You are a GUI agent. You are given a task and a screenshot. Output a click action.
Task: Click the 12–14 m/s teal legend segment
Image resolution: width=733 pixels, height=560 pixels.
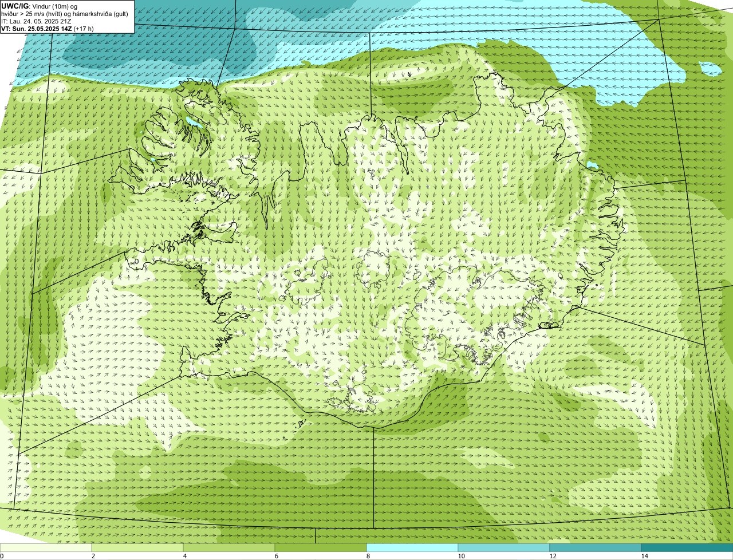coord(596,547)
